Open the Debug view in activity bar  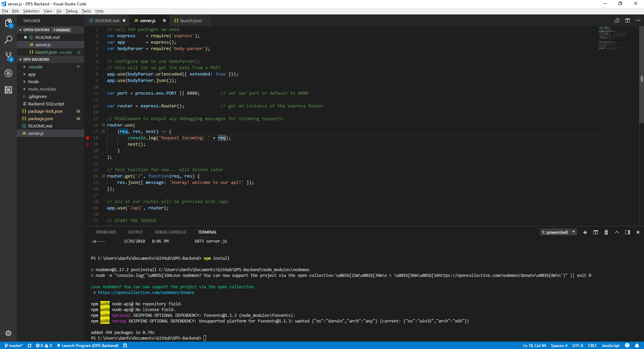coord(8,73)
